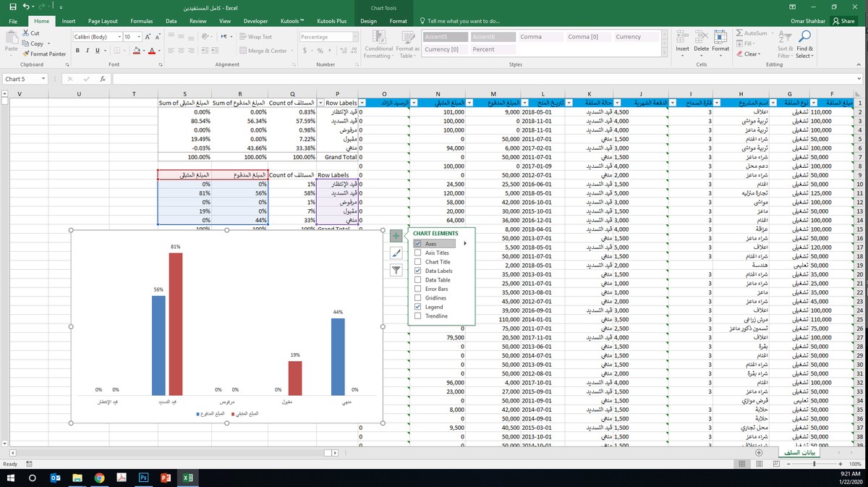Click the Insert Function fx icon
The height and width of the screenshot is (487, 868).
(x=103, y=79)
